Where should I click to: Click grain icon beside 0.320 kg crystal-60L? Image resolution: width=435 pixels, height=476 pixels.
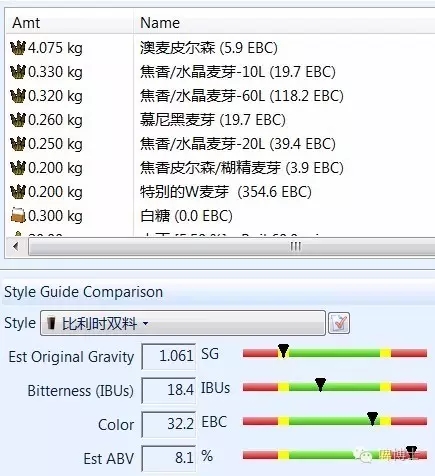point(18,96)
